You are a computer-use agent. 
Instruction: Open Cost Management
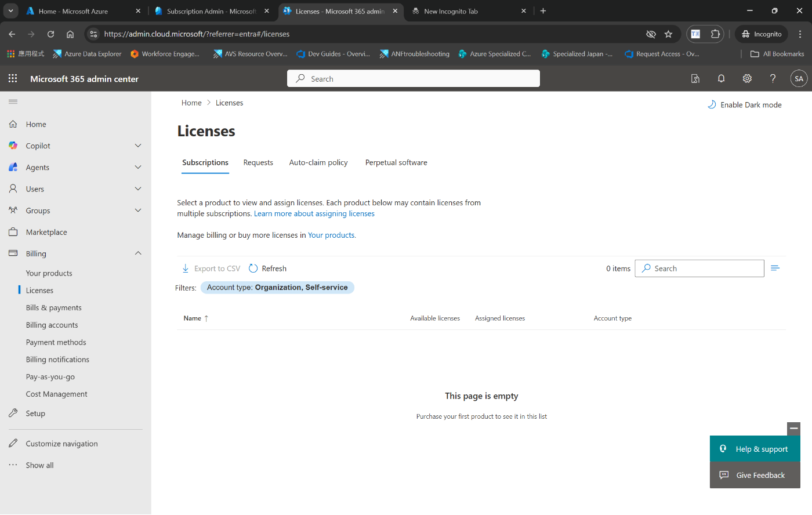click(x=57, y=394)
